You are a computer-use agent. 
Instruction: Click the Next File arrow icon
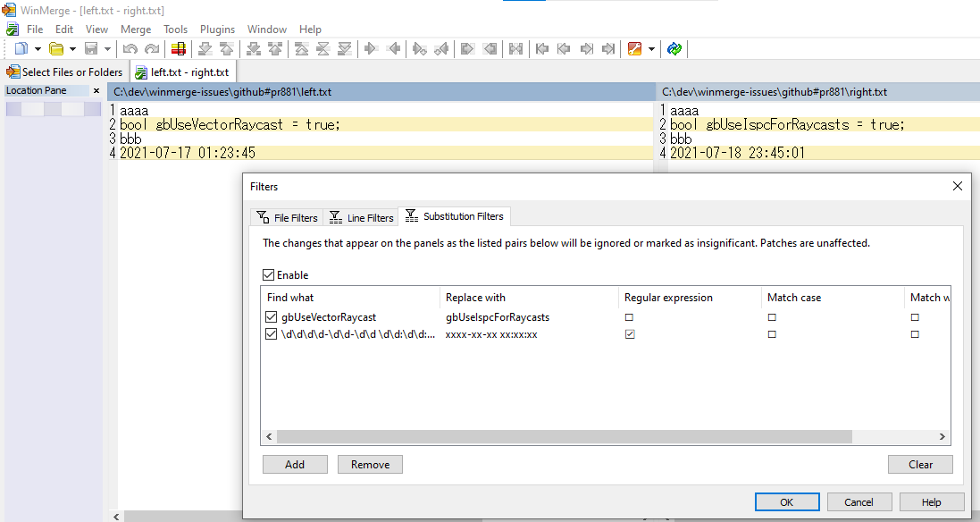(586, 49)
